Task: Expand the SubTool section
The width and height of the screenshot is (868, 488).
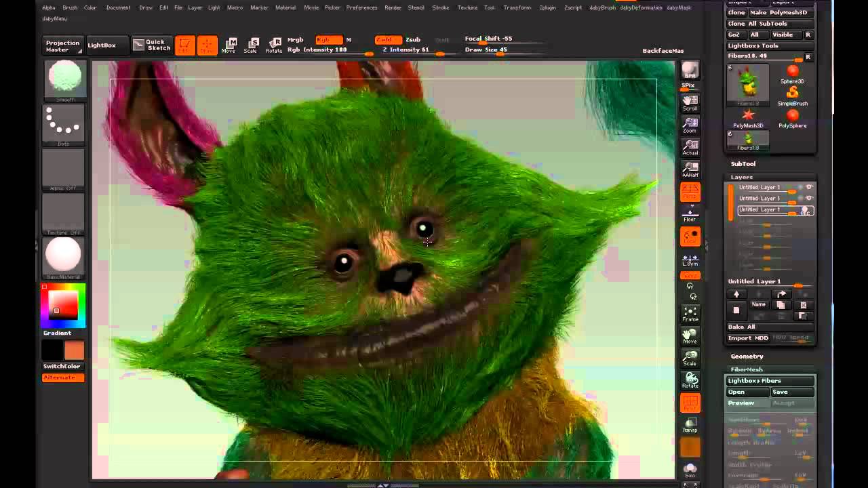Action: coord(743,164)
